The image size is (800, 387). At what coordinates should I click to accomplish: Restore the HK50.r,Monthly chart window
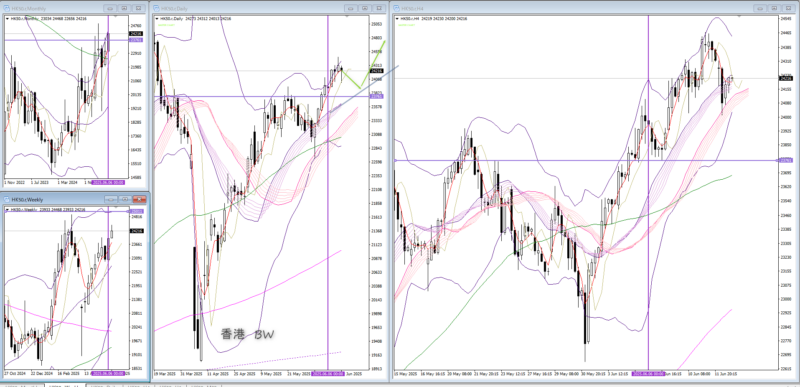pyautogui.click(x=124, y=8)
